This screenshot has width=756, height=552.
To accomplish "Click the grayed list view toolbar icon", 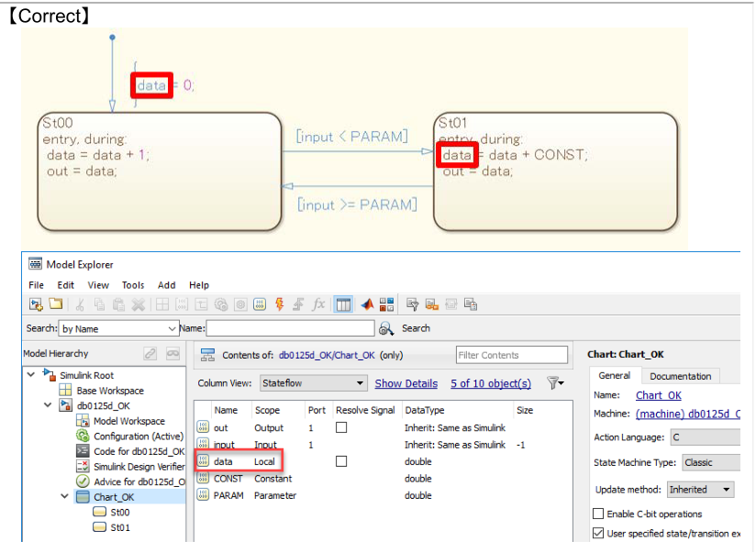I will 451,304.
